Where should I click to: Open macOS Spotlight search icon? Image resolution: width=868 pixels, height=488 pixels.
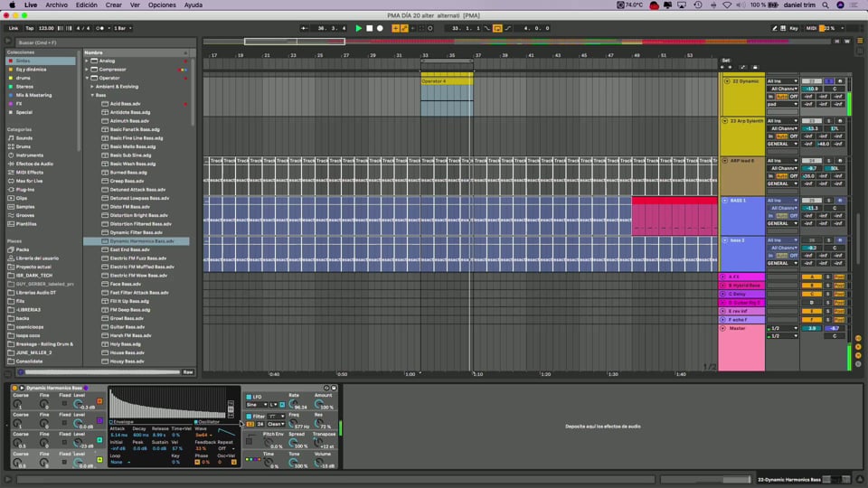pyautogui.click(x=826, y=5)
